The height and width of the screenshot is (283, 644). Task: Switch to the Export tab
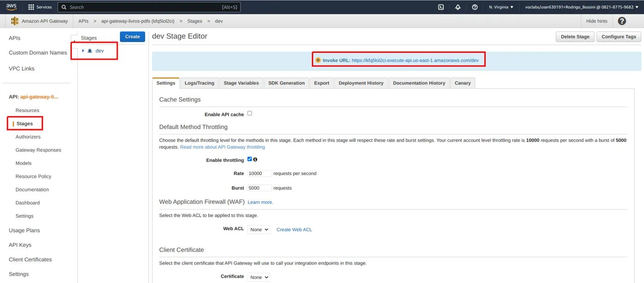pyautogui.click(x=322, y=83)
